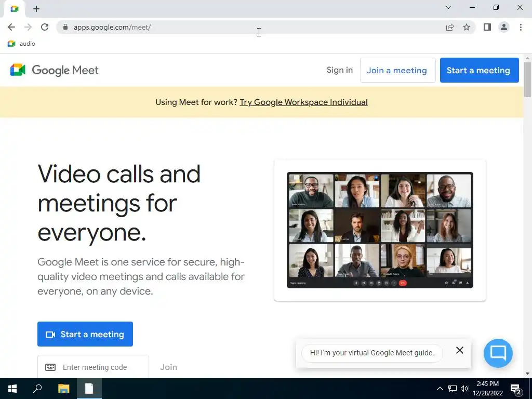Open the blue chat guide bubble
This screenshot has width=532, height=399.
pos(498,353)
